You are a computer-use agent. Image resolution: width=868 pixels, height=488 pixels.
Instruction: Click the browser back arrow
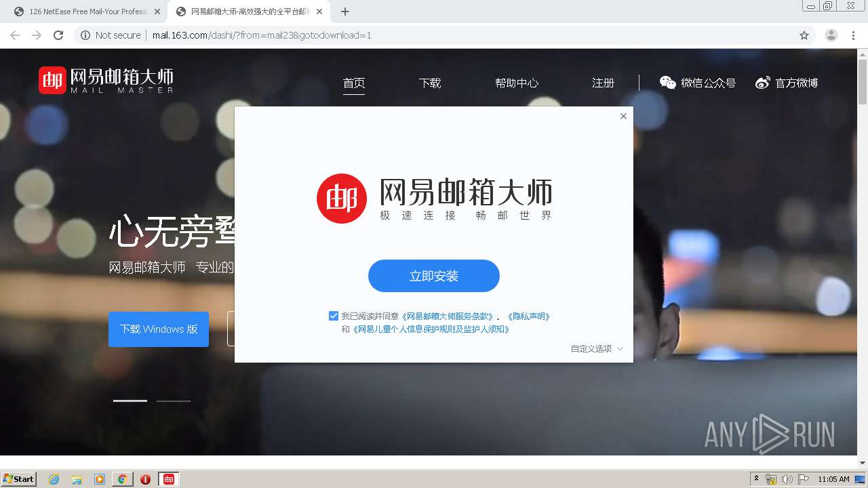(15, 35)
